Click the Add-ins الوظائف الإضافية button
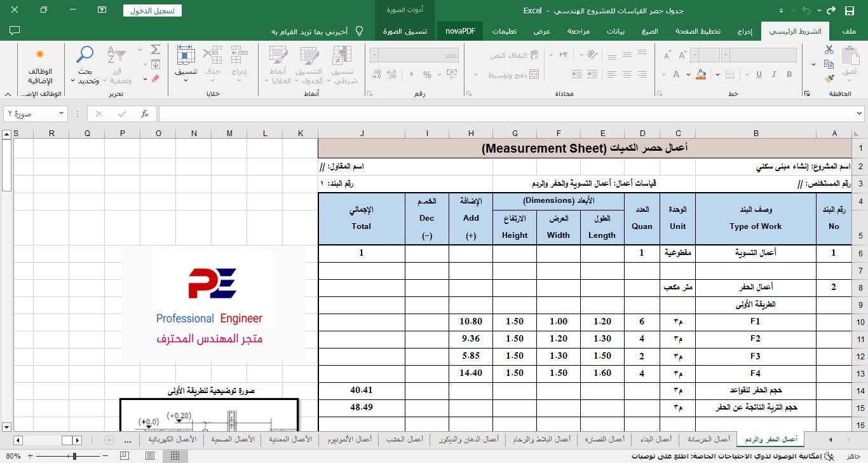Viewport: 868px width, 463px height. click(x=40, y=66)
